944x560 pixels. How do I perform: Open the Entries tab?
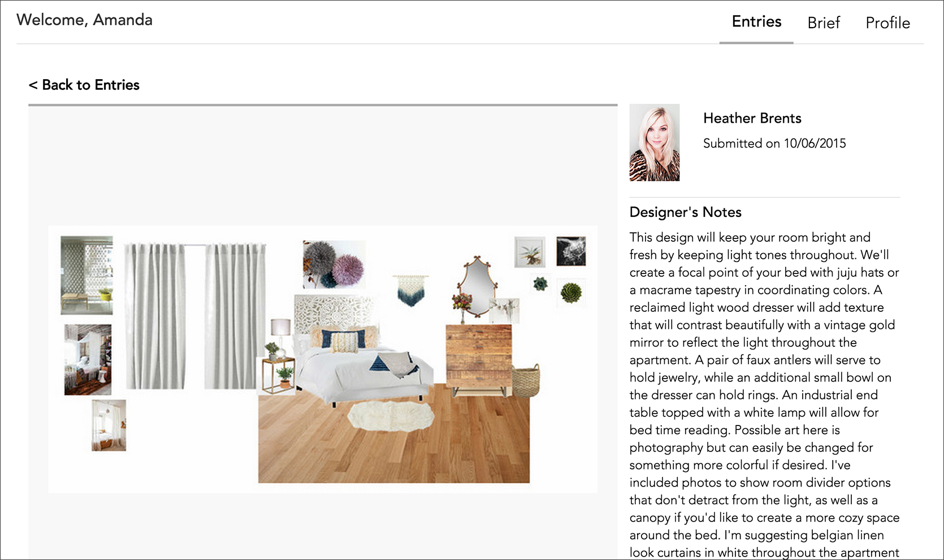click(756, 21)
